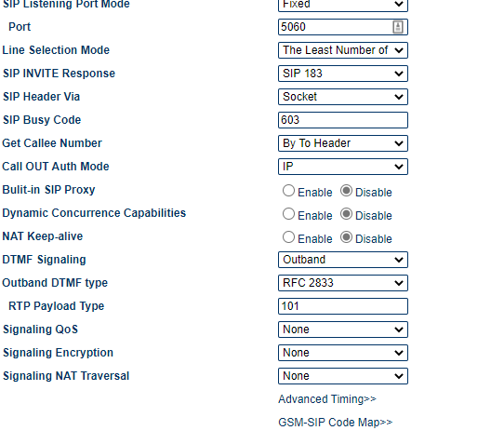
Task: Edit the SIP Busy Code field
Action: pos(343,120)
